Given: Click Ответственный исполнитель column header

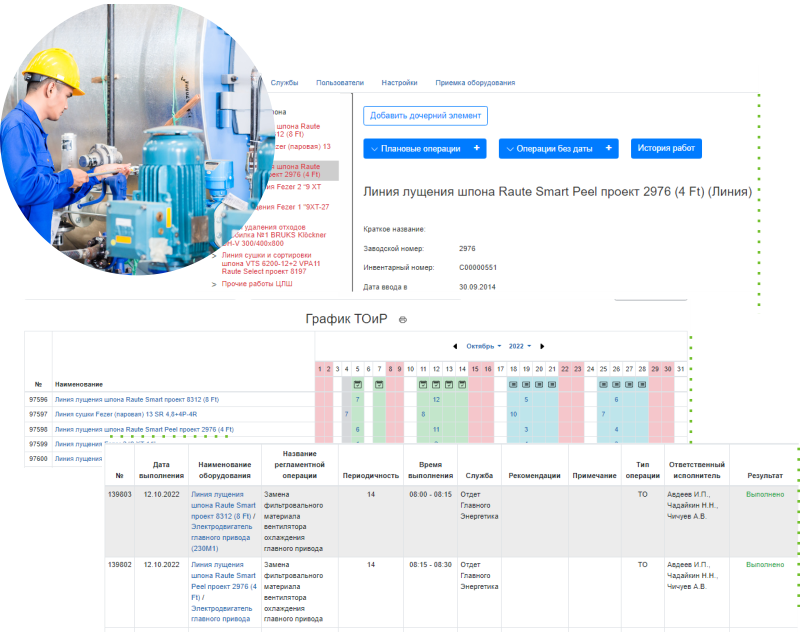Looking at the screenshot, I should [x=696, y=470].
